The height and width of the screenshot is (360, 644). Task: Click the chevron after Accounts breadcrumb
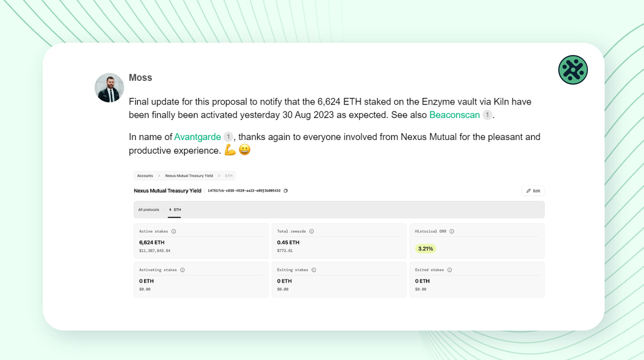pyautogui.click(x=159, y=175)
